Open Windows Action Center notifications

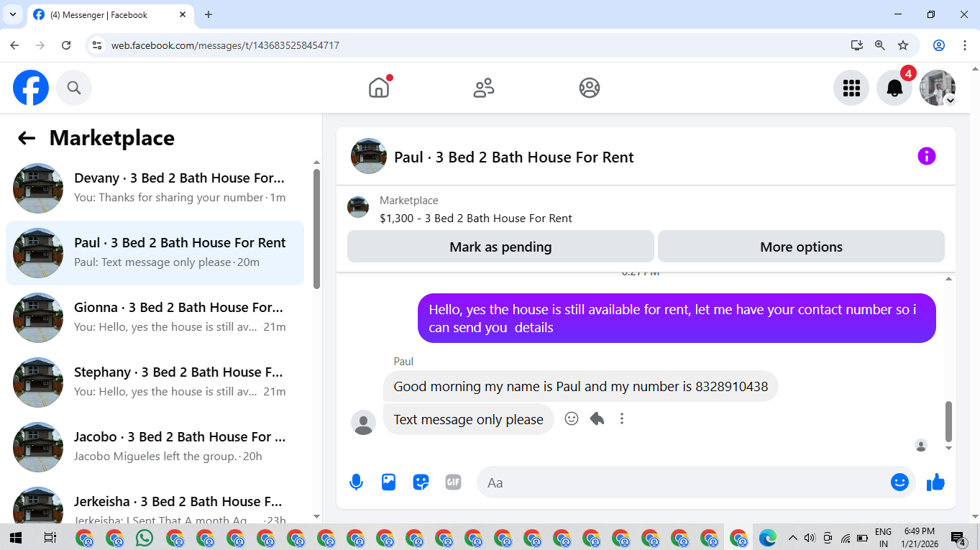pyautogui.click(x=958, y=538)
